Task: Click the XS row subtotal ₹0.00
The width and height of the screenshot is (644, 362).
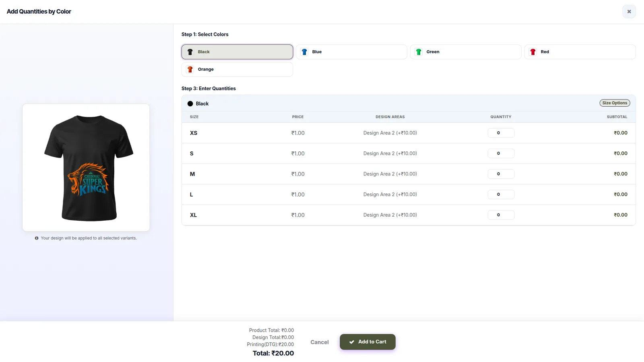Action: pyautogui.click(x=621, y=133)
